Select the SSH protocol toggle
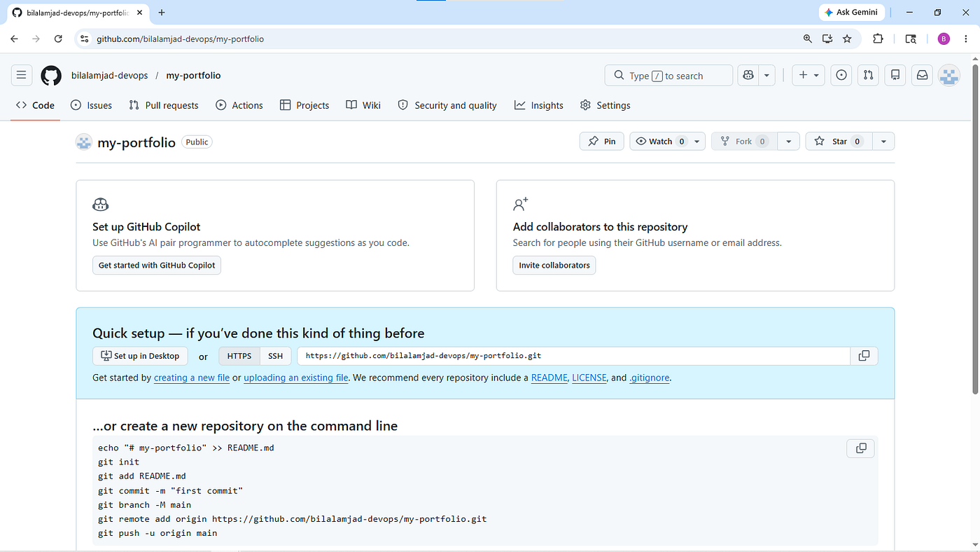This screenshot has width=980, height=552. pyautogui.click(x=276, y=356)
